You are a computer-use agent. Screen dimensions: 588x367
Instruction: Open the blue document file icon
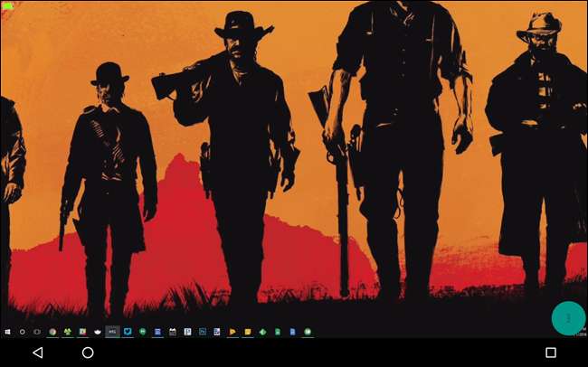tap(292, 332)
